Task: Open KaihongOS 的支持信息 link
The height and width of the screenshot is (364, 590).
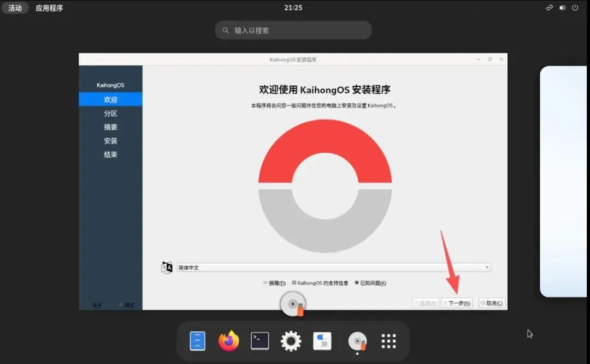Action: (x=320, y=283)
